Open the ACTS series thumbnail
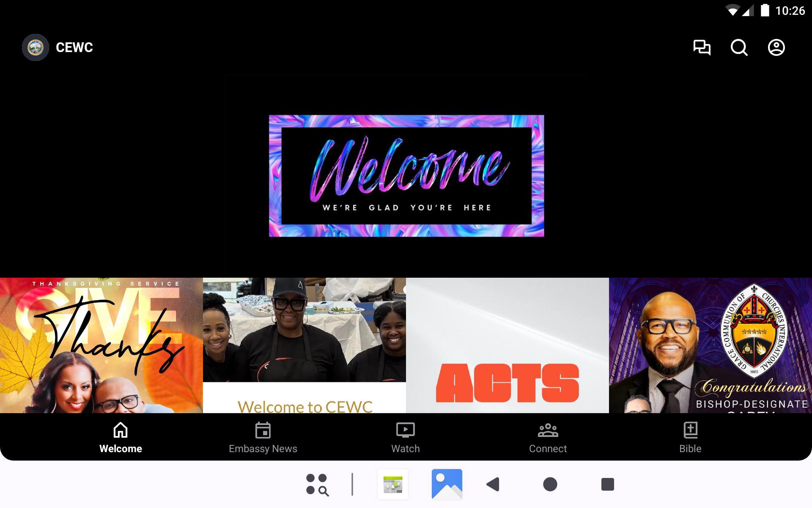 (507, 345)
